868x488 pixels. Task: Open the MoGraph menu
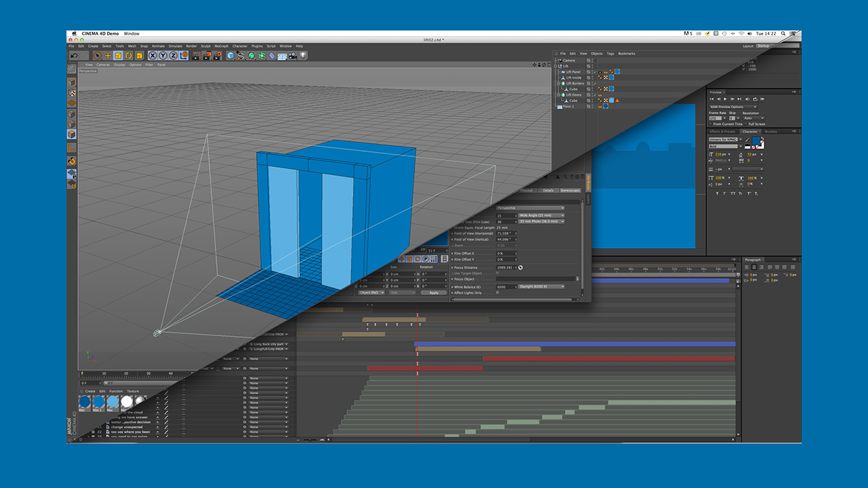[x=221, y=46]
